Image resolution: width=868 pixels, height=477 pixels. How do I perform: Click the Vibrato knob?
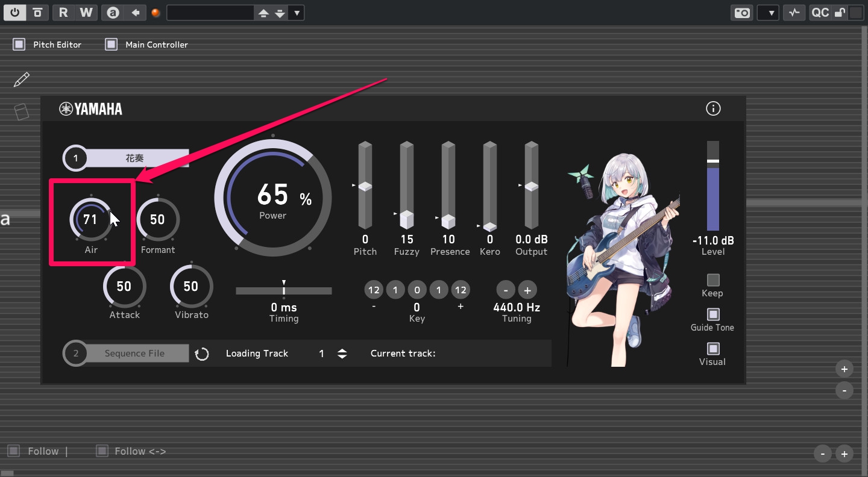pyautogui.click(x=191, y=286)
